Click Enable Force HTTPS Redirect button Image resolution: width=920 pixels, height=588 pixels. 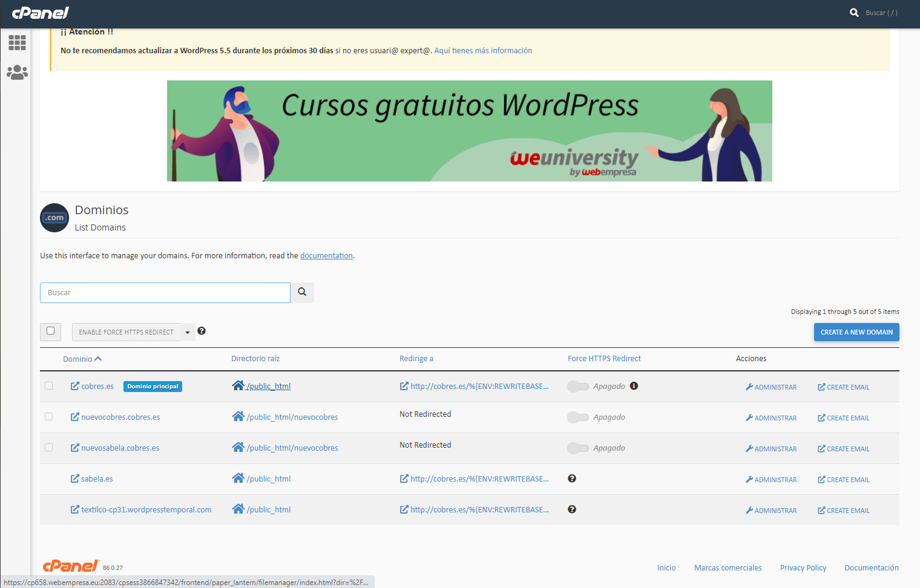pyautogui.click(x=126, y=332)
